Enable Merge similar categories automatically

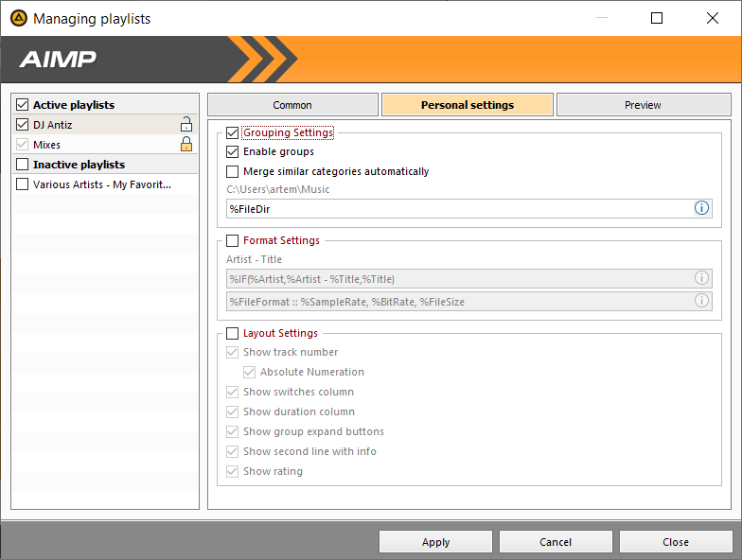point(233,172)
